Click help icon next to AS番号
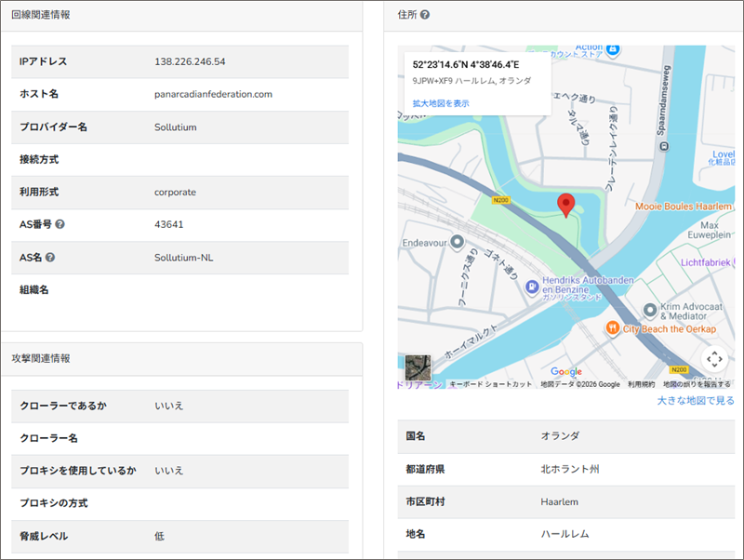 (x=60, y=224)
